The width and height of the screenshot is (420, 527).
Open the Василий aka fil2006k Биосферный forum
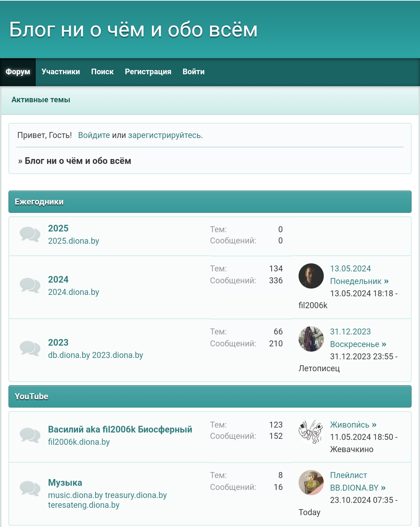[x=120, y=429]
